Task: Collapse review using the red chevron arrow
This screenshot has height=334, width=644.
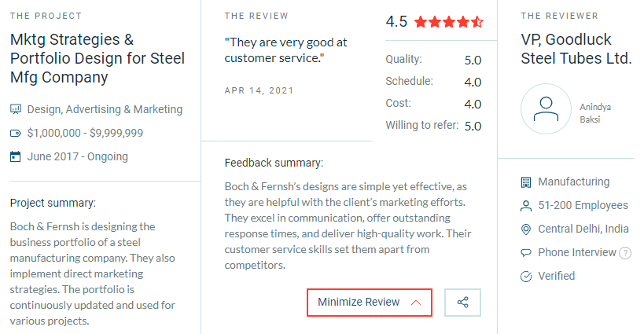Action: pos(416,303)
